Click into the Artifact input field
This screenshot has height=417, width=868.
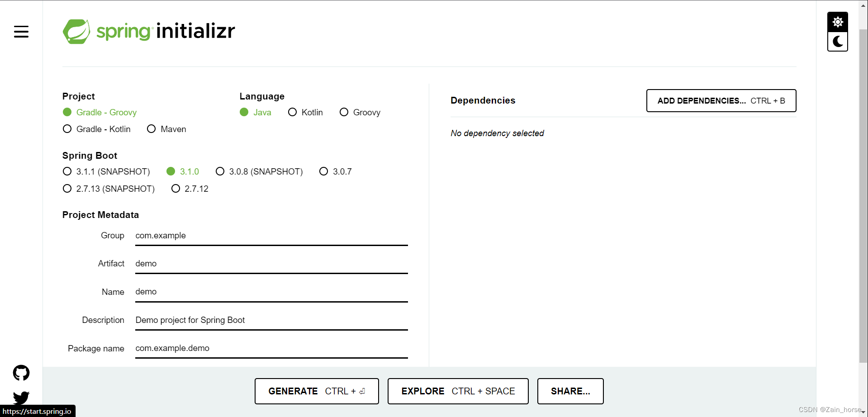pyautogui.click(x=271, y=264)
